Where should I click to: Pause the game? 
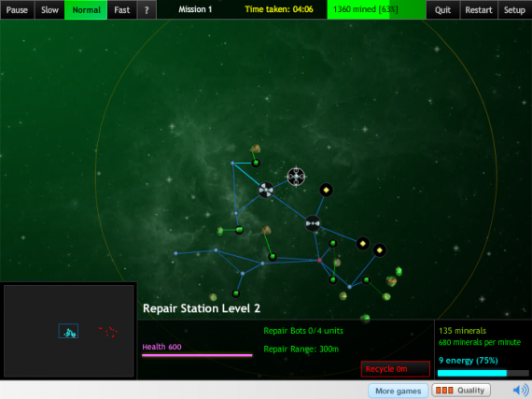[x=17, y=10]
